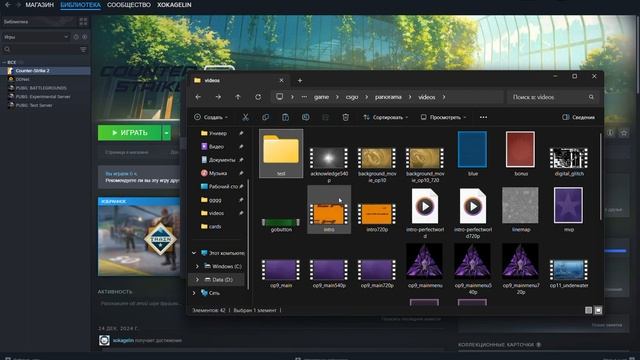Open the Community tab in Steam
The height and width of the screenshot is (360, 640).
[x=129, y=5]
